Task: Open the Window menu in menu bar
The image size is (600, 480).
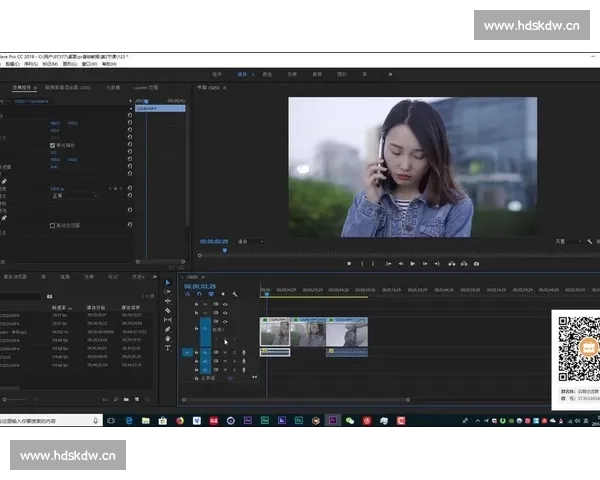Action: (x=89, y=64)
